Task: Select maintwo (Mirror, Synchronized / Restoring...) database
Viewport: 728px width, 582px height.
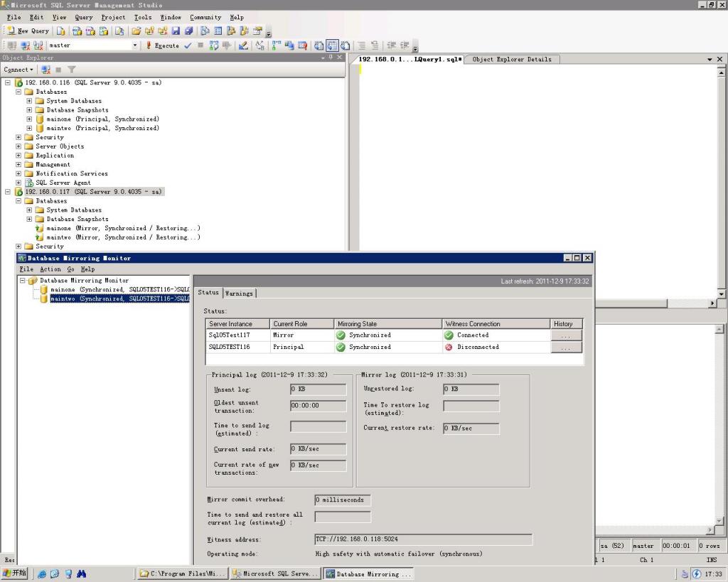Action: point(123,237)
